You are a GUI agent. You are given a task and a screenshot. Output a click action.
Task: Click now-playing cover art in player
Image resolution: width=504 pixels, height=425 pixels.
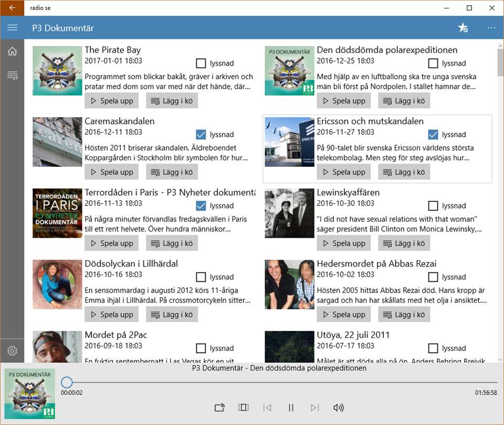(29, 394)
